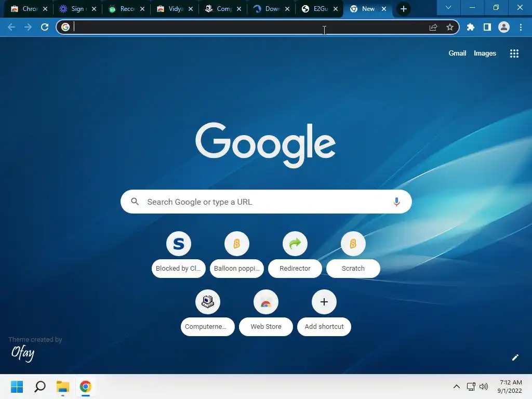
Task: Open Chrome three-dot menu
Action: 521,27
